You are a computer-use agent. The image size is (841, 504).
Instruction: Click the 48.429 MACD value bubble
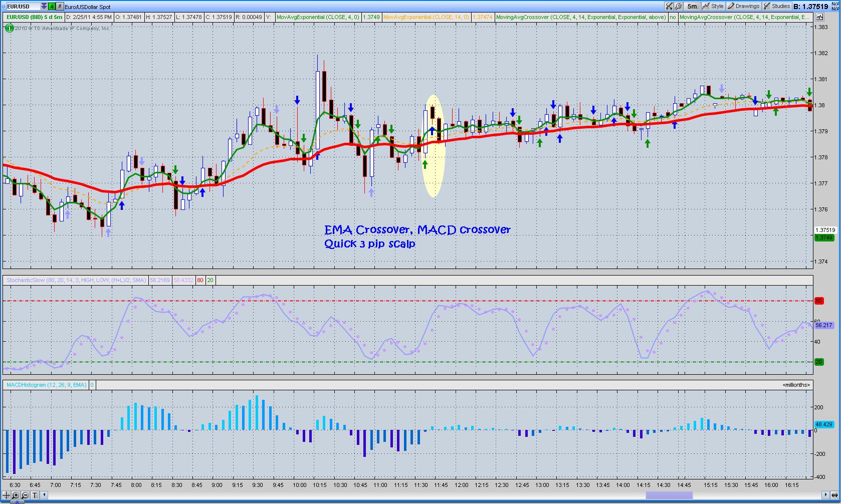[x=824, y=424]
